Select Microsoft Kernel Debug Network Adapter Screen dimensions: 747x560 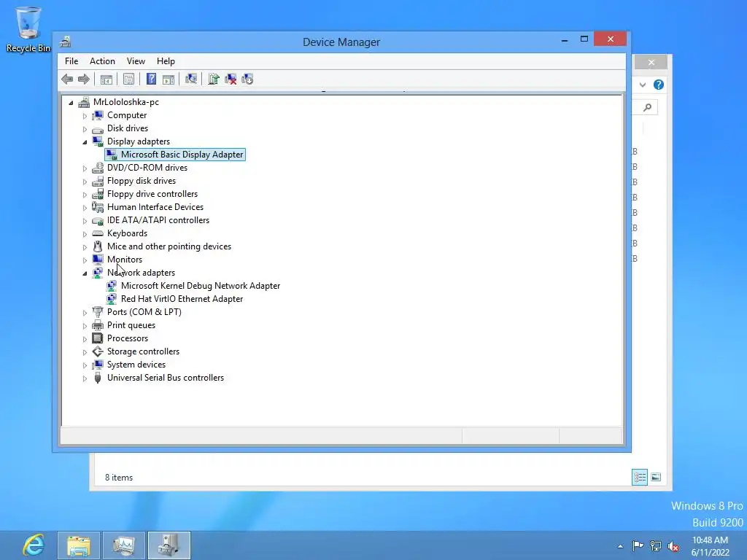[x=201, y=286]
